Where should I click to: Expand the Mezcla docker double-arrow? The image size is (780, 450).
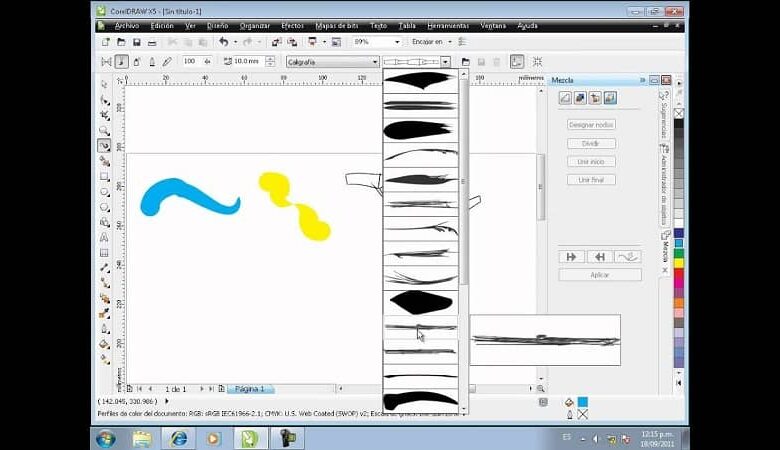pyautogui.click(x=642, y=80)
